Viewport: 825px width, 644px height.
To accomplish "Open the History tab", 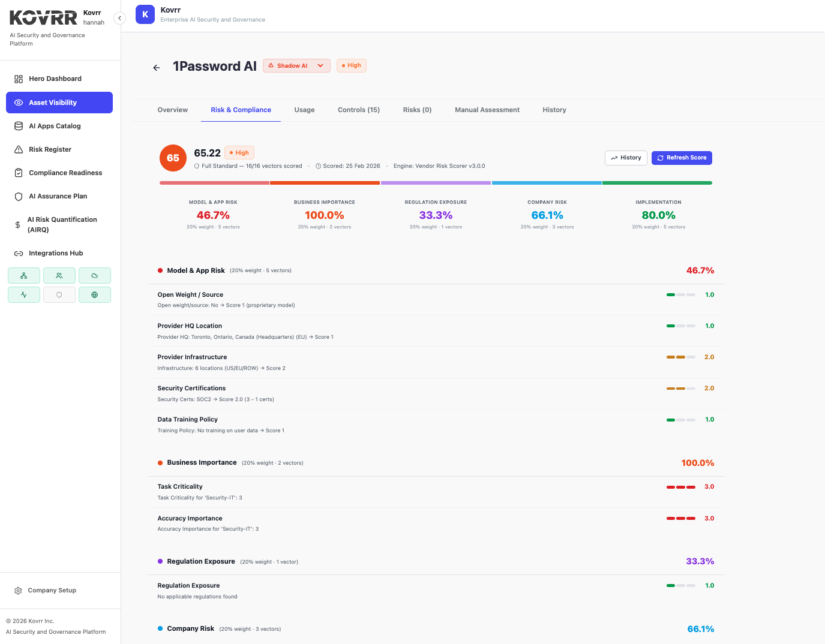I will point(554,110).
